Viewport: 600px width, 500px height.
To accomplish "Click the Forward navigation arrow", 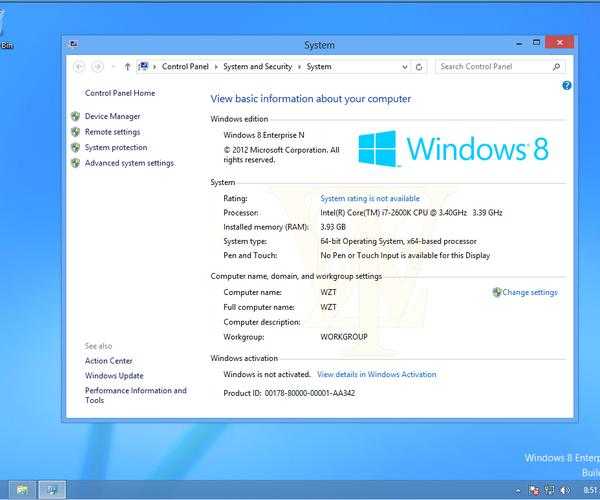I will [98, 67].
